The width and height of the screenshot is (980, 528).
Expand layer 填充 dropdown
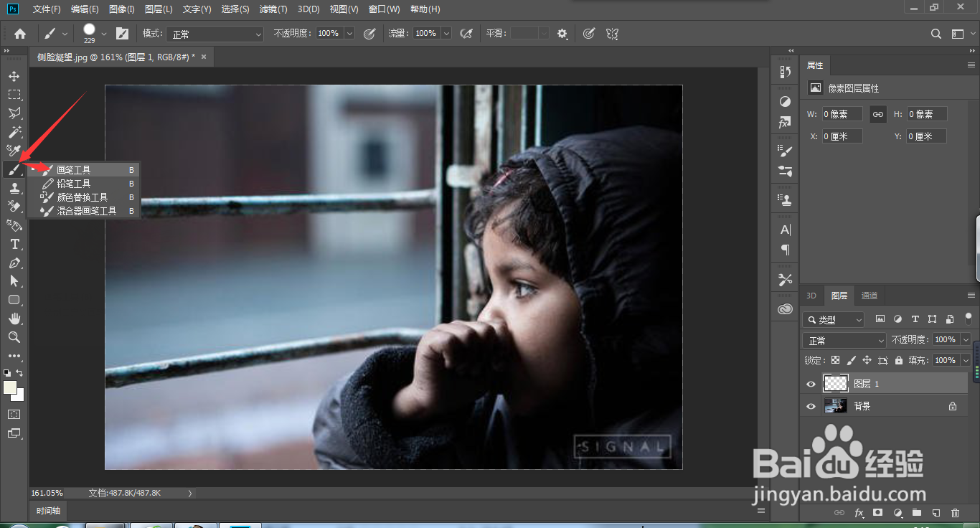[966, 360]
